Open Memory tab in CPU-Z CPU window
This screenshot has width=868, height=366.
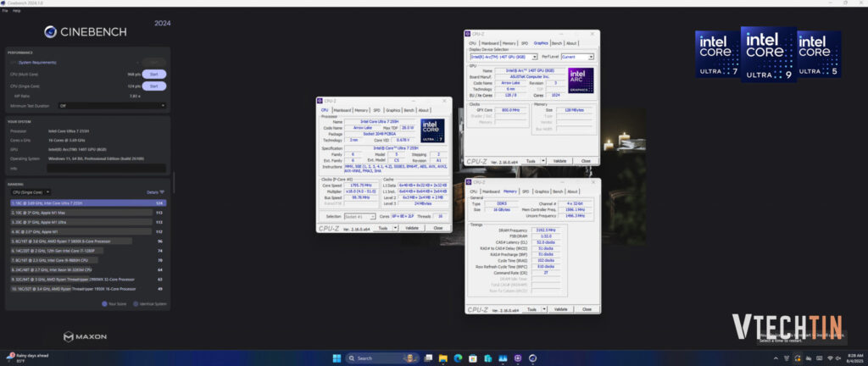coord(361,110)
